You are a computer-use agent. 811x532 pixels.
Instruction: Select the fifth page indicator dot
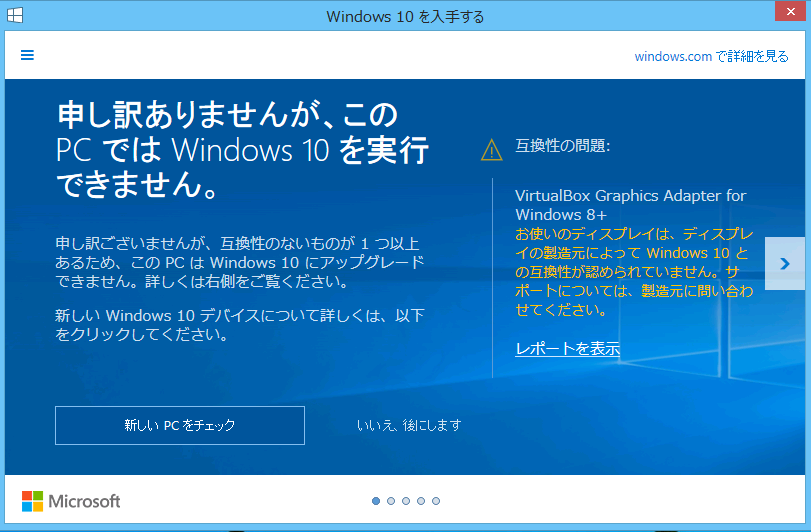point(436,501)
